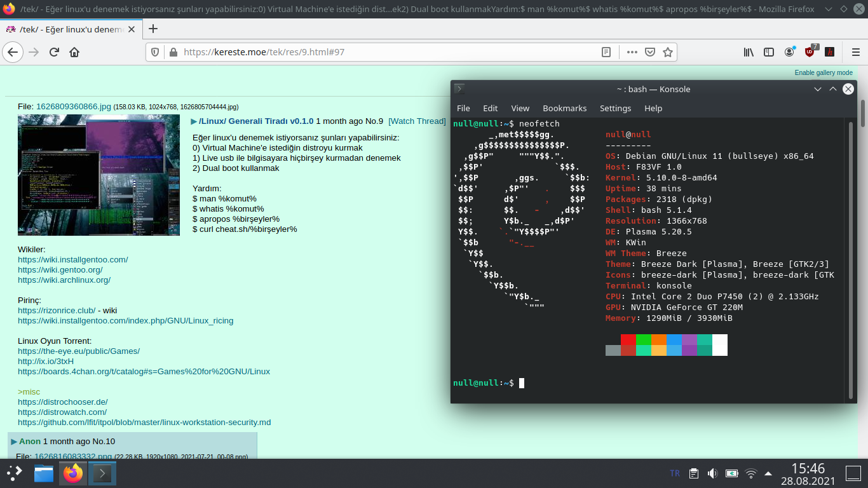Open the page actions three-dot menu
The width and height of the screenshot is (868, 488).
point(632,52)
